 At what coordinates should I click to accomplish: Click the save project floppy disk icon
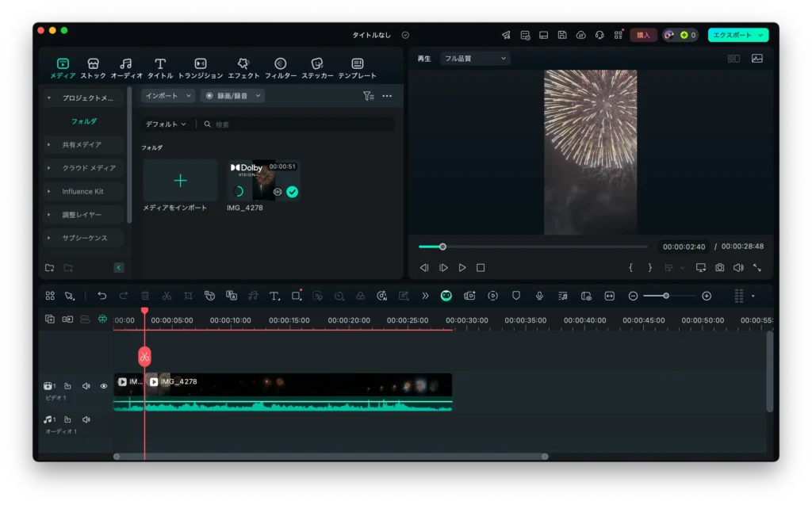pyautogui.click(x=562, y=35)
